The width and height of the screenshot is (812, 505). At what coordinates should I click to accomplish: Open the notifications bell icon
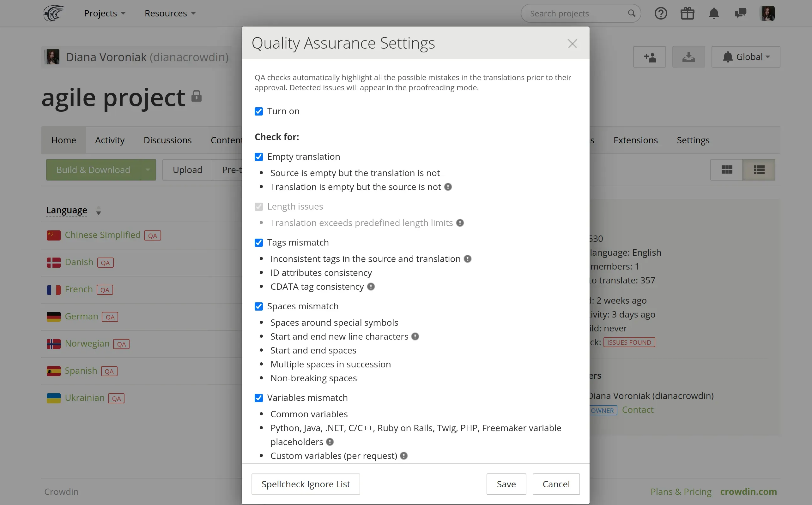click(714, 13)
